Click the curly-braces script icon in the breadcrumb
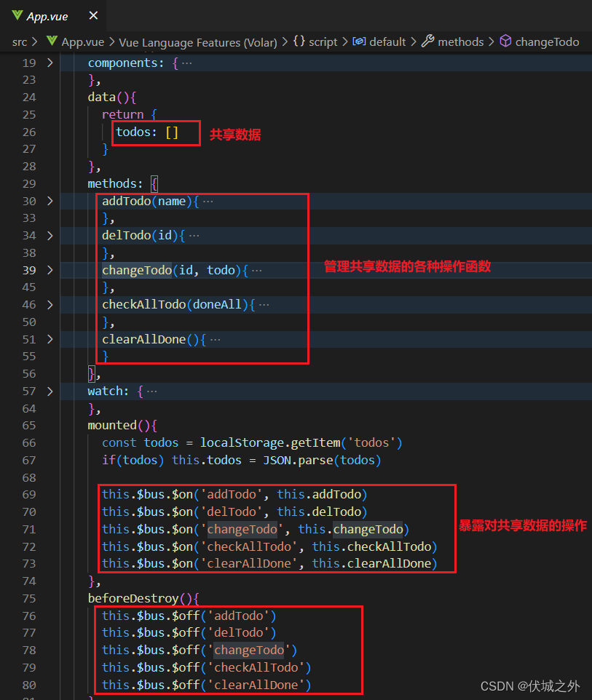Screen dimensions: 592x700 [x=299, y=41]
